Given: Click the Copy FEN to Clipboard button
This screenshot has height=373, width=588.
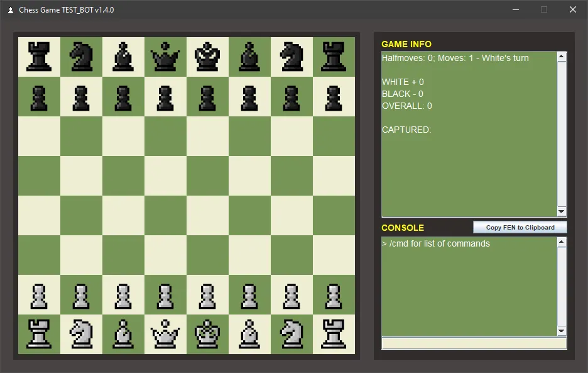Looking at the screenshot, I should click(x=520, y=227).
